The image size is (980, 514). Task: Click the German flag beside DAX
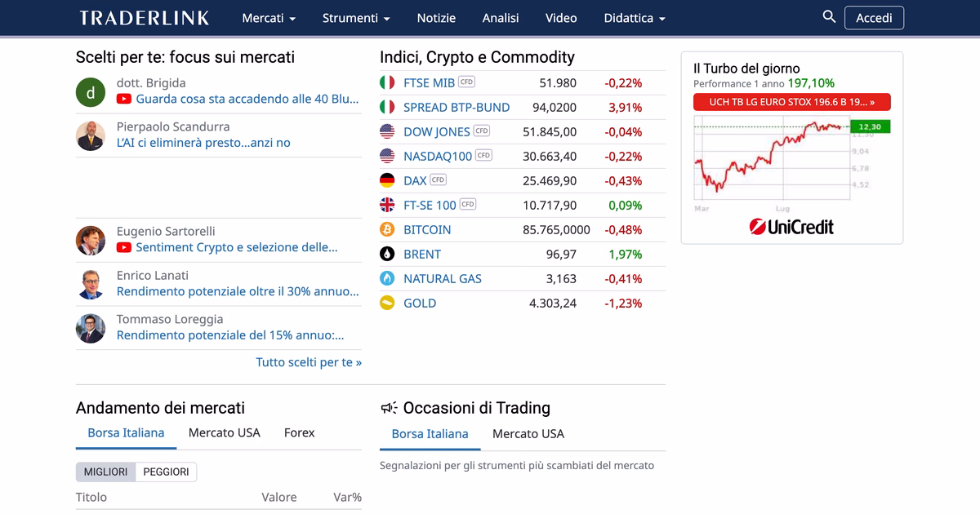pyautogui.click(x=387, y=180)
